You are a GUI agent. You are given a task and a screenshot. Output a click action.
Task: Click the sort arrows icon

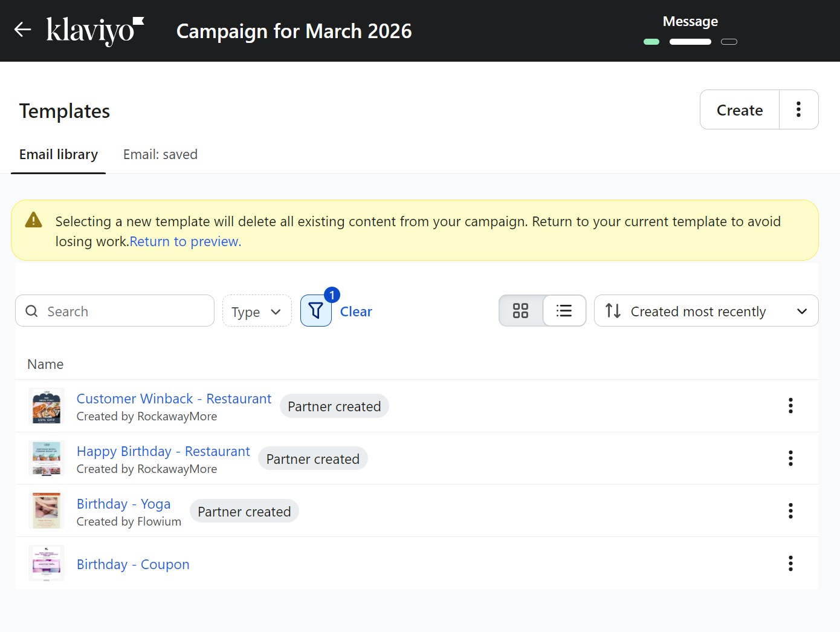coord(613,311)
